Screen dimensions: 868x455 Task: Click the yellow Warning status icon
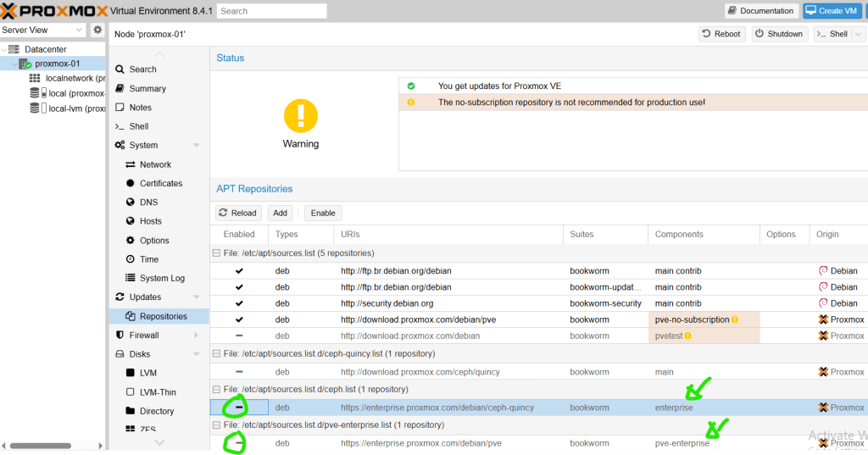[x=300, y=116]
